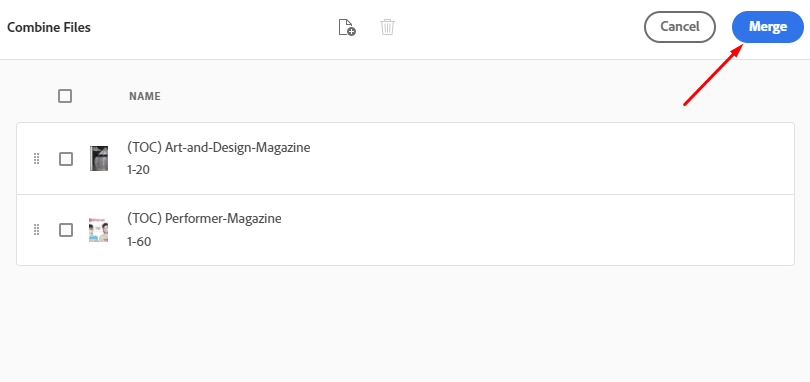Screen dimensions: 810x382
Task: Click the Cancel button
Action: (679, 27)
